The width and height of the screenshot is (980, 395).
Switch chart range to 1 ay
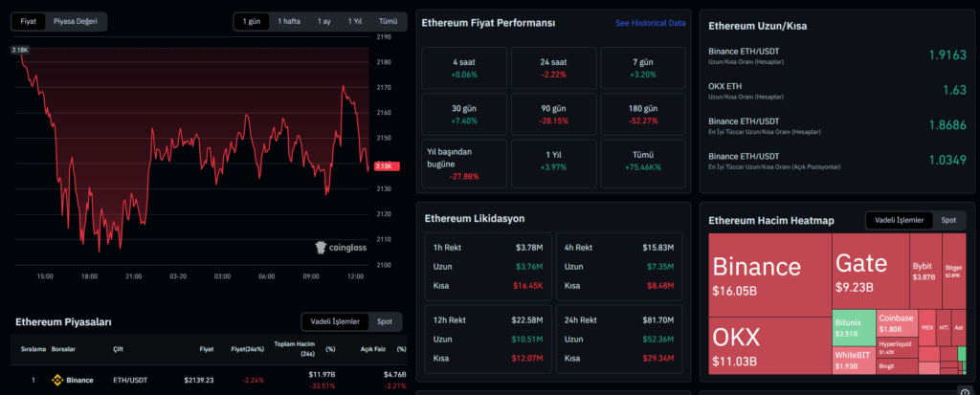(x=324, y=21)
